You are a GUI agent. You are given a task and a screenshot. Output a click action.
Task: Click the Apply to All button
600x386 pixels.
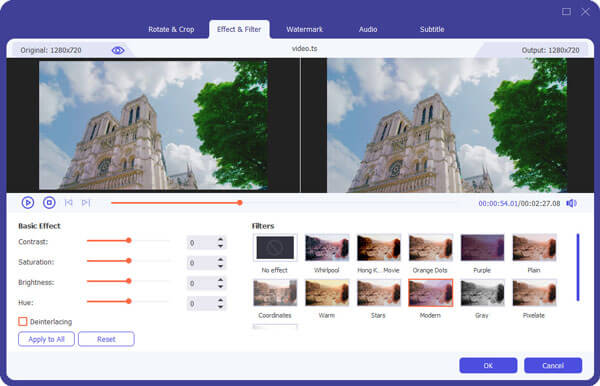coord(46,339)
